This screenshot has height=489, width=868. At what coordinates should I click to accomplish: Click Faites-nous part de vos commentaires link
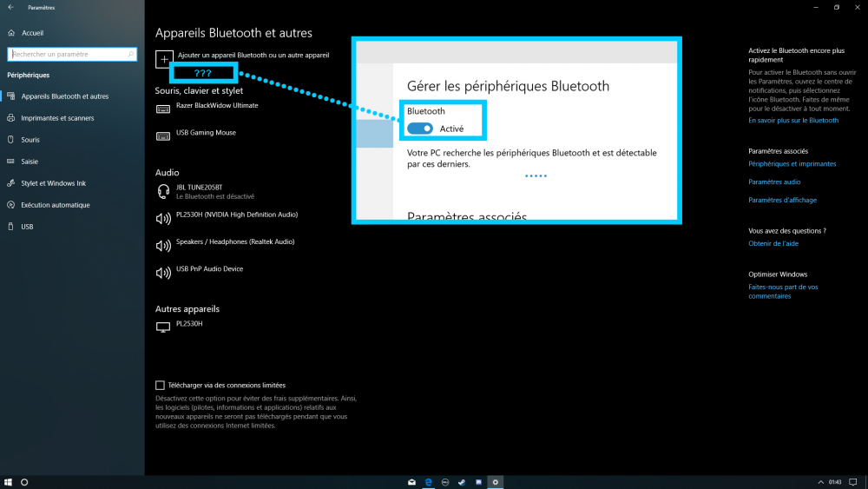[x=783, y=291]
